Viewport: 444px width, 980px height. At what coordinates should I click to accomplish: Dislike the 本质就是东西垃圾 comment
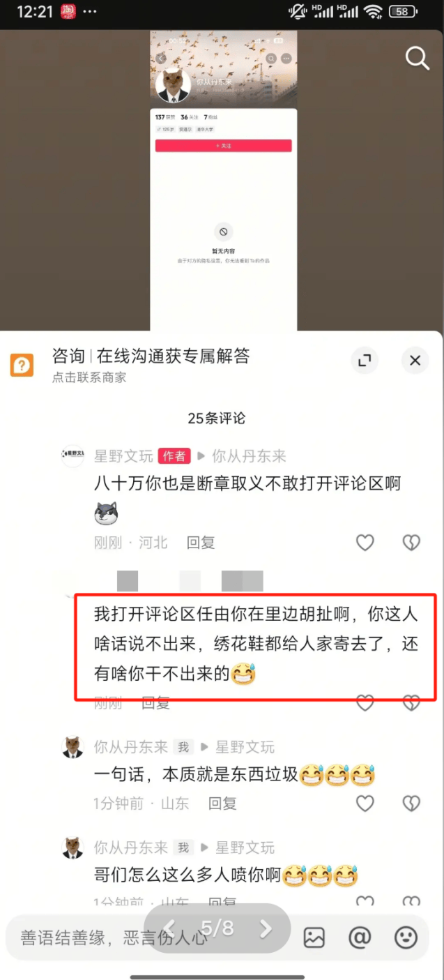411,804
